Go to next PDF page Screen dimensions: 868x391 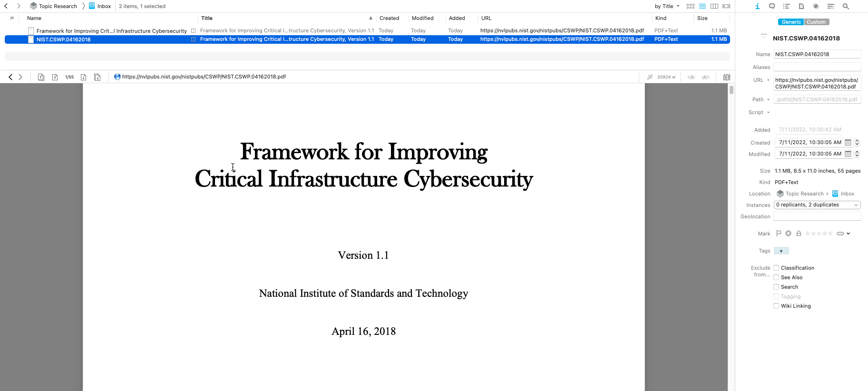coord(84,77)
